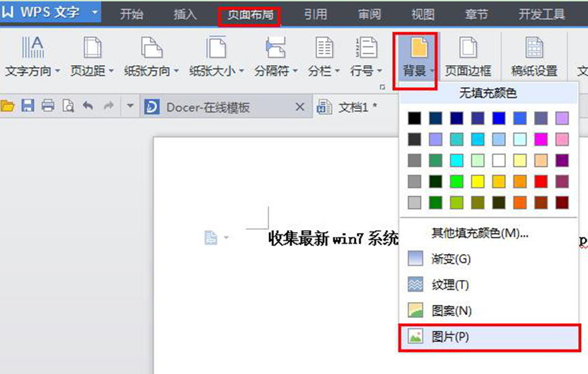The height and width of the screenshot is (374, 588).
Task: Click No Fill Color (无填充颜色) button
Action: coord(488,93)
